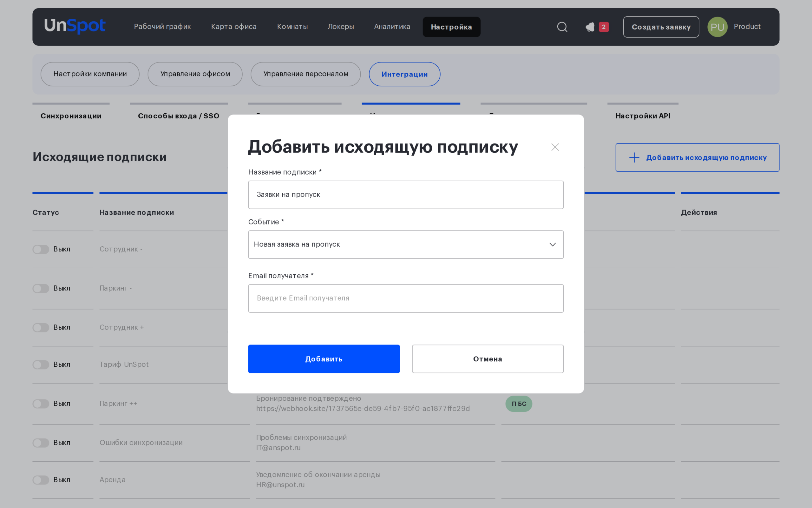Focus the Название подписки input field
The width and height of the screenshot is (812, 508).
click(406, 195)
